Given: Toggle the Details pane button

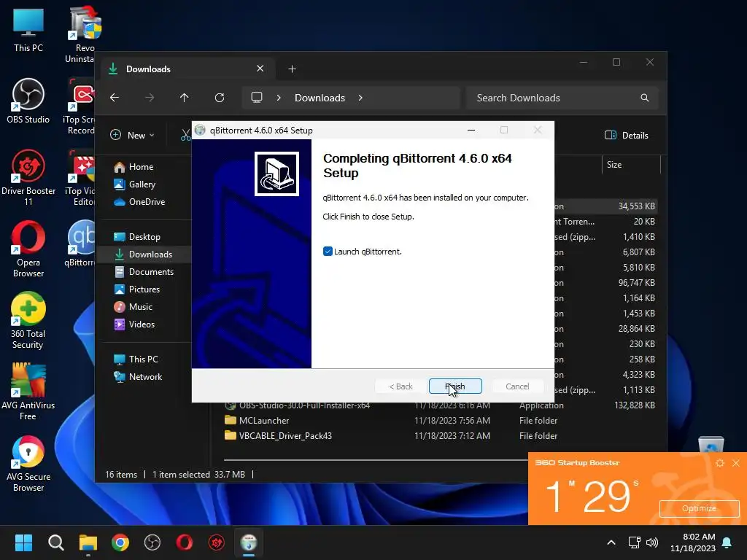Looking at the screenshot, I should [626, 135].
